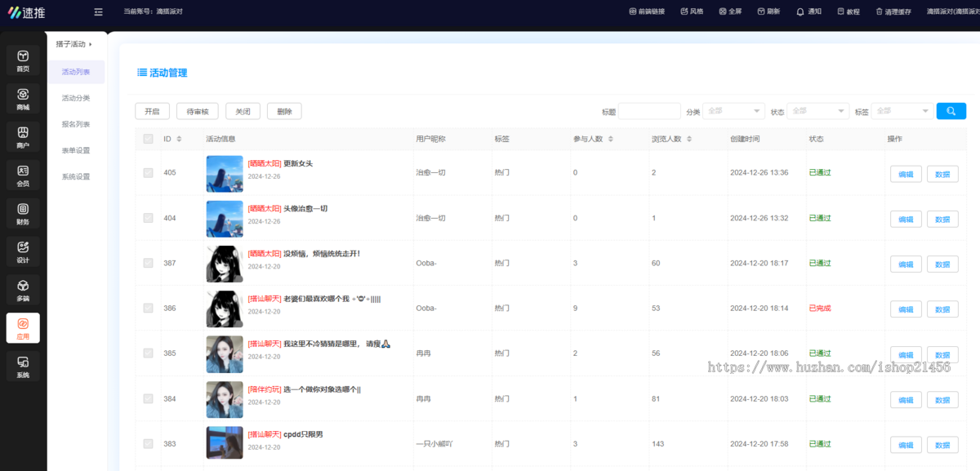The image size is (980, 471).
Task: Sort by 参与人数 column arrows
Action: (610, 139)
